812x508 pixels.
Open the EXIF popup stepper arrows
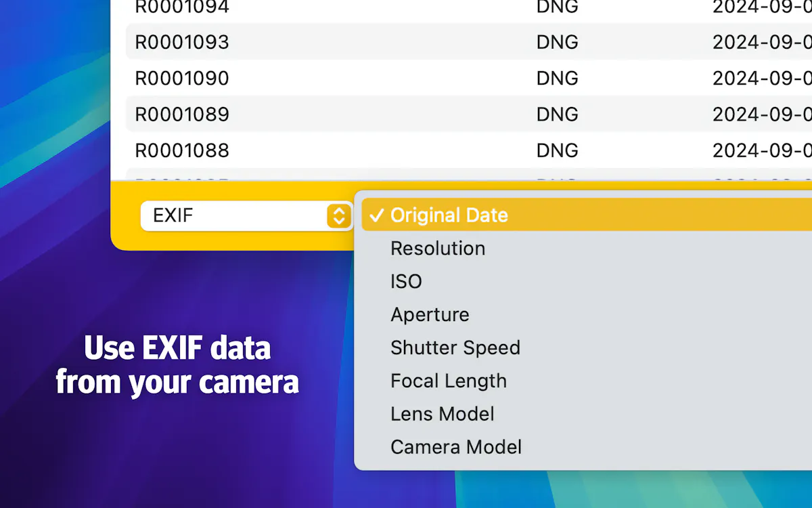click(339, 216)
